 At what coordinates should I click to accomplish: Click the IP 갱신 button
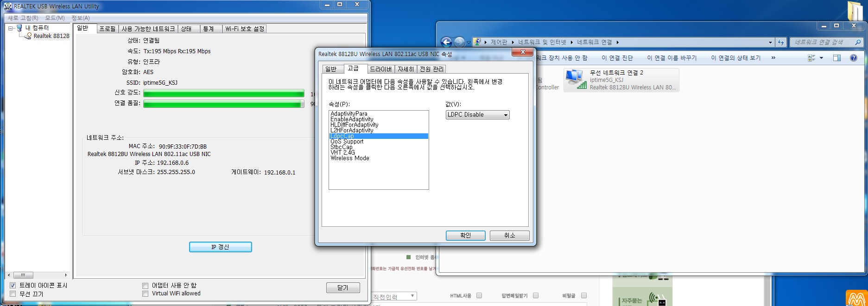click(220, 247)
